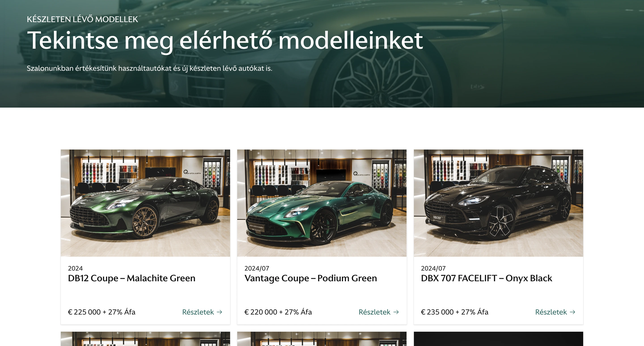
Task: Open Részletek for Vantage Coupe Podium Green
Action: tap(379, 312)
